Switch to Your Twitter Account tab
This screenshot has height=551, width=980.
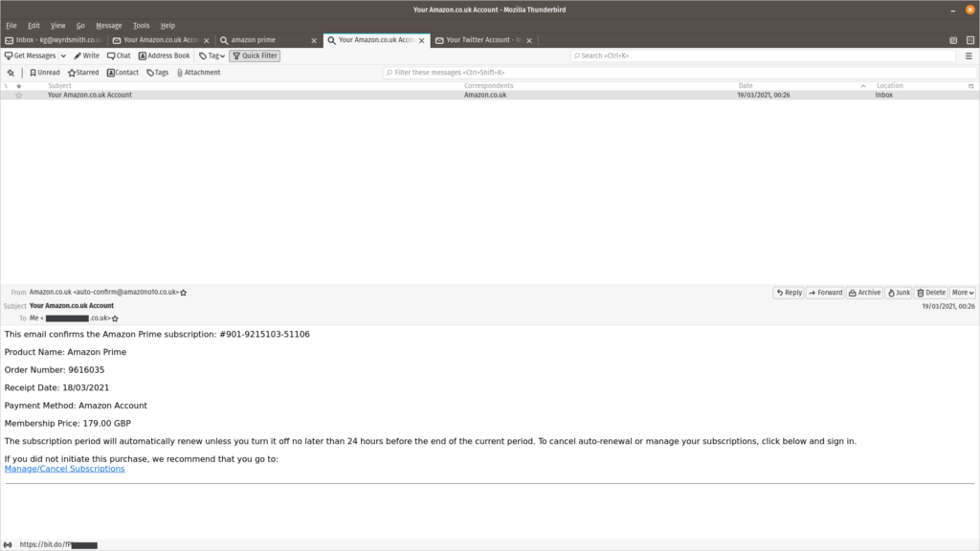[484, 40]
